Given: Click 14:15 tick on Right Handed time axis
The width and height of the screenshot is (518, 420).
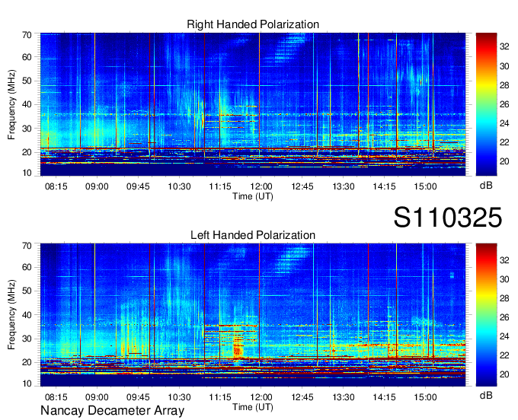Looking at the screenshot, I should (384, 186).
